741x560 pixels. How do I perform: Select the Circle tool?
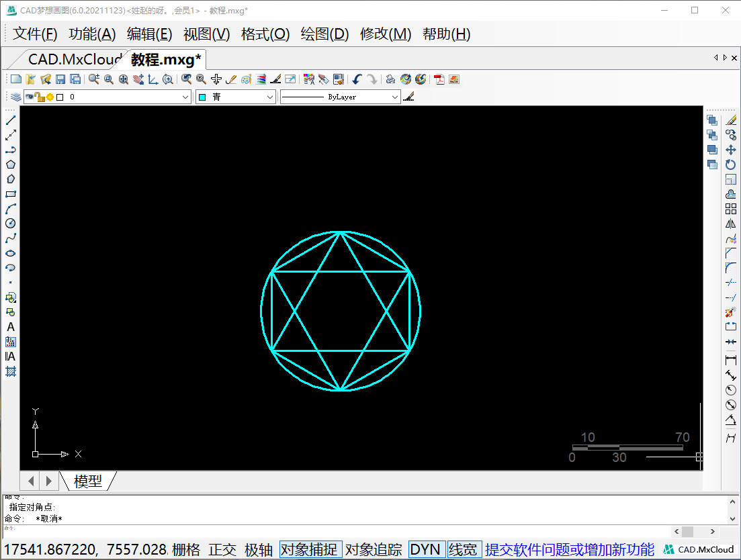tap(10, 224)
